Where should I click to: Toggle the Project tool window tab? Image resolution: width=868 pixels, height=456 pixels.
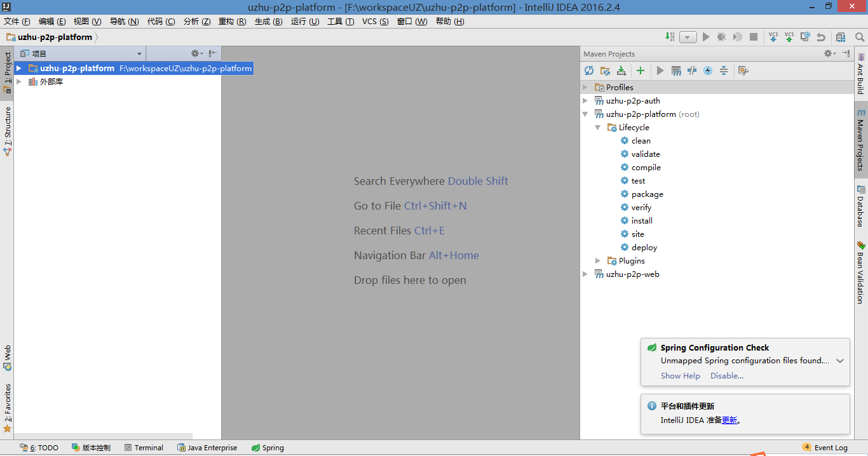[7, 72]
